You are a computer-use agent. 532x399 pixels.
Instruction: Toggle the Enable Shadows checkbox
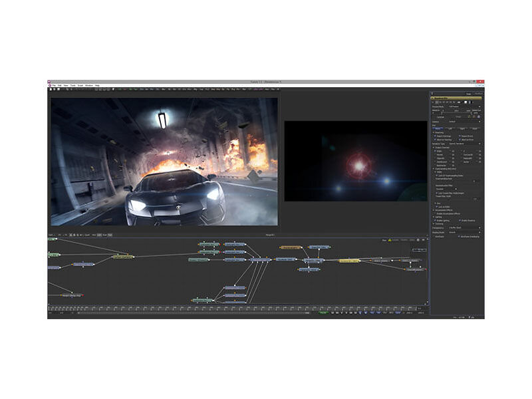(x=460, y=221)
